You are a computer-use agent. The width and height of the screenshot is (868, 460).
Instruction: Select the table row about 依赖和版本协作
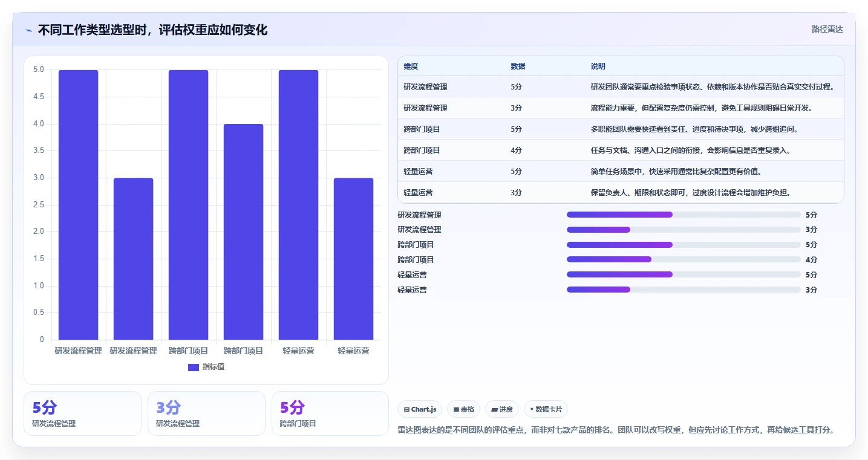point(621,87)
